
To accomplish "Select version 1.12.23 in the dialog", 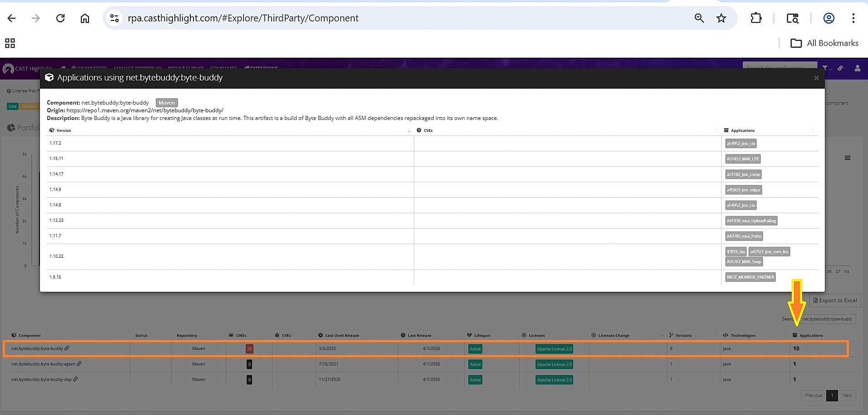I will tap(56, 220).
